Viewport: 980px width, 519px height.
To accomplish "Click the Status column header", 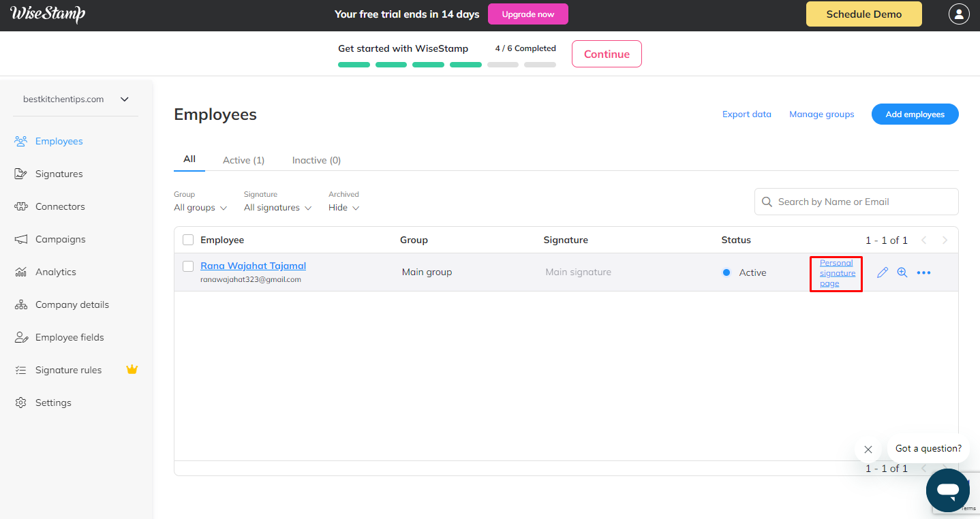I will tap(736, 240).
